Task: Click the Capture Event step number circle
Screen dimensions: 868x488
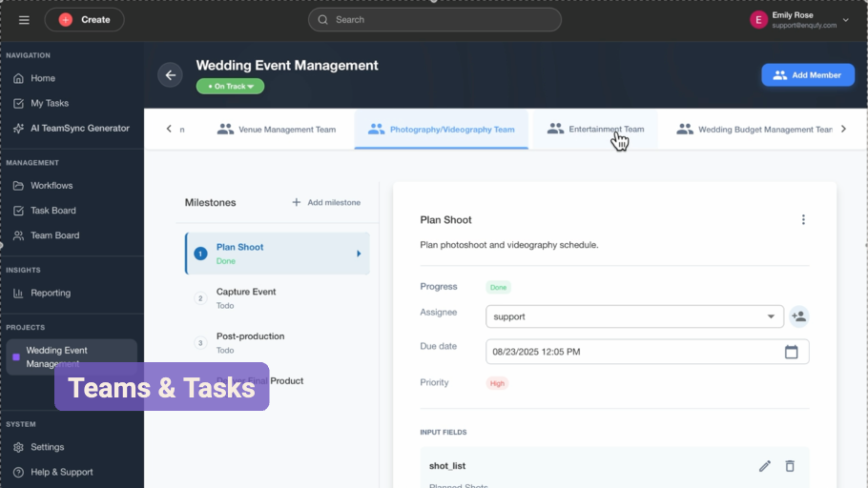Action: (x=200, y=298)
